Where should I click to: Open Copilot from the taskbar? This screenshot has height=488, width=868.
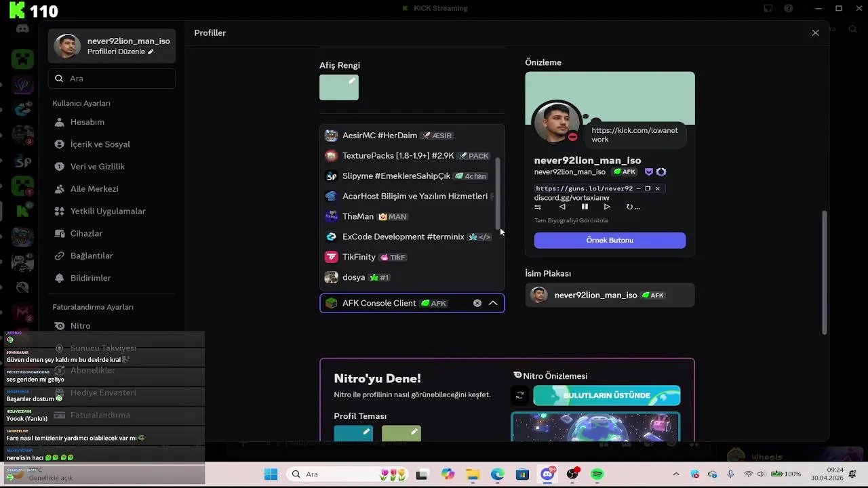coord(448,474)
